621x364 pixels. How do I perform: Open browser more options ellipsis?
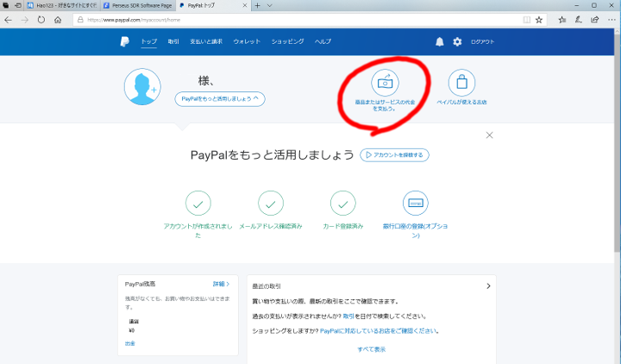point(612,20)
